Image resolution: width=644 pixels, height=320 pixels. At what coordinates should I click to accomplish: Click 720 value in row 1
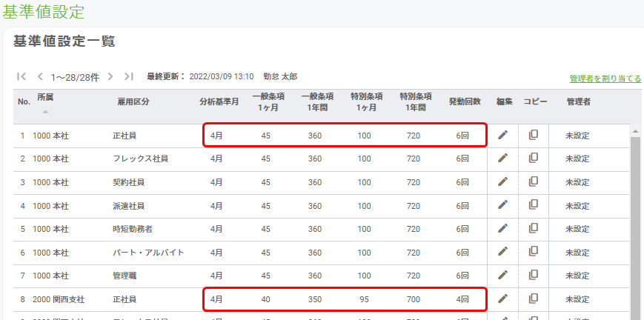pyautogui.click(x=414, y=135)
